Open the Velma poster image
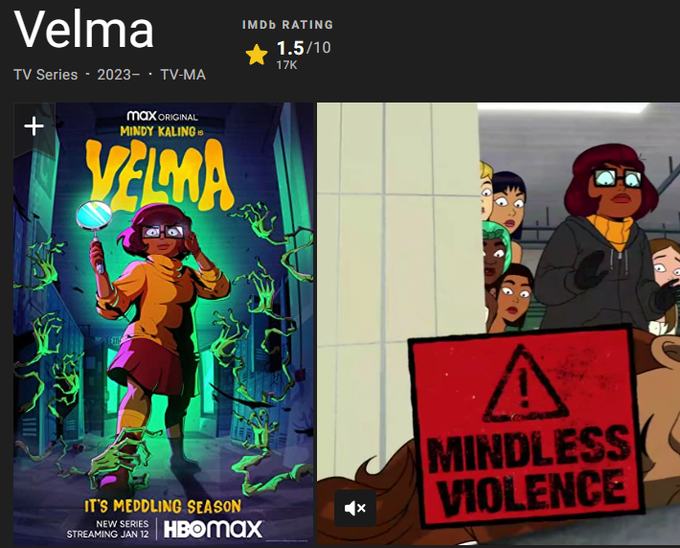The height and width of the screenshot is (548, 680). click(x=163, y=324)
